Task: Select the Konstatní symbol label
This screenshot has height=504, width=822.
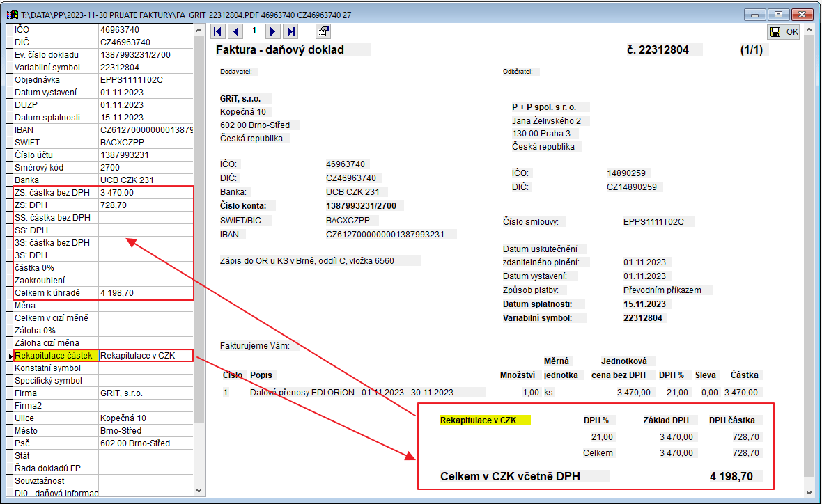Action: point(47,368)
